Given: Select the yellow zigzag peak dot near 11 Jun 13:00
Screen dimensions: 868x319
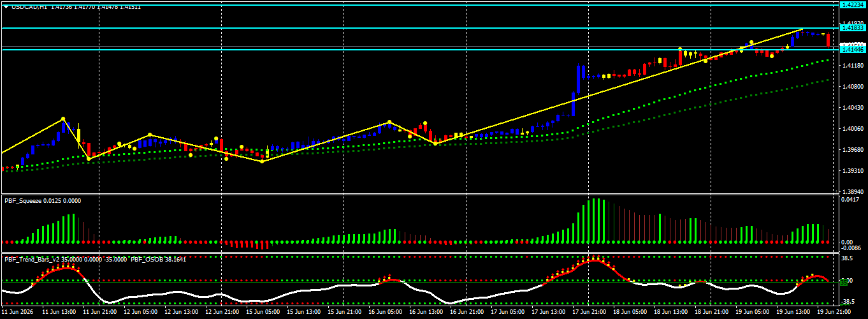Looking at the screenshot, I should pos(63,119).
